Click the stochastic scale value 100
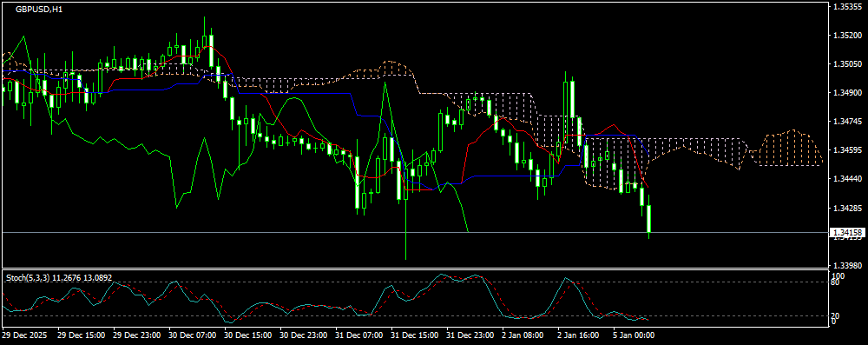Image resolution: width=868 pixels, height=345 pixels. (x=838, y=275)
